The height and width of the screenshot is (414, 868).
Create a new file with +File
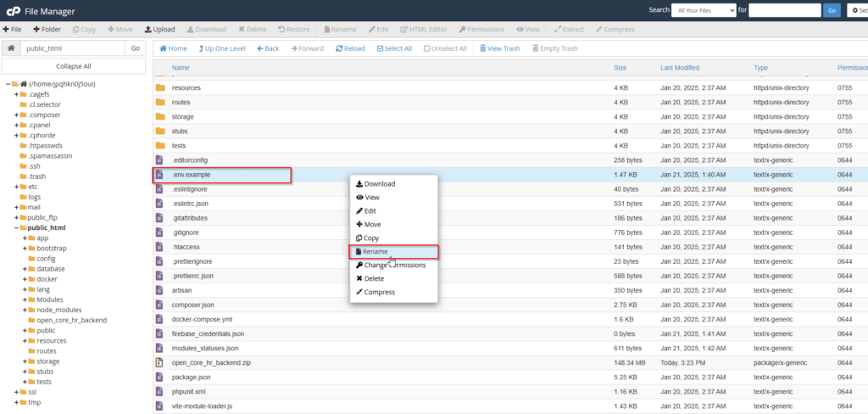tap(12, 30)
